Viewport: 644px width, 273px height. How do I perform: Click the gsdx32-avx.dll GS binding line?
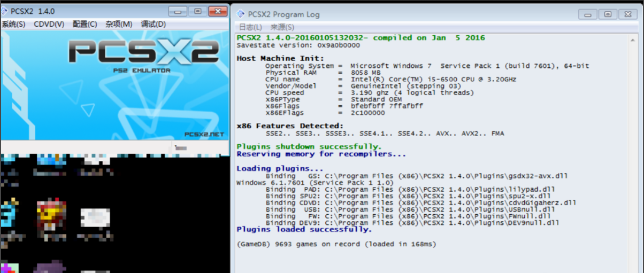[417, 176]
